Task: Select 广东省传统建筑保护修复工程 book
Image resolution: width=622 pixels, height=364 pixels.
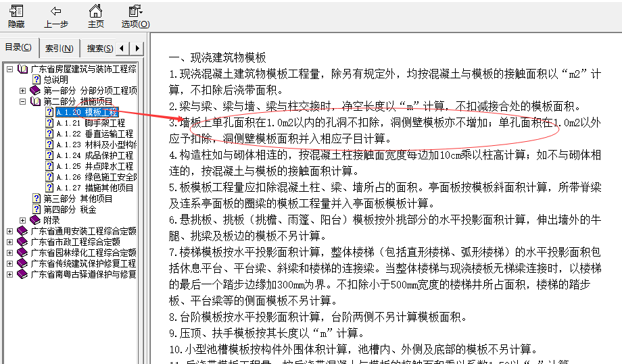Action: [83, 263]
